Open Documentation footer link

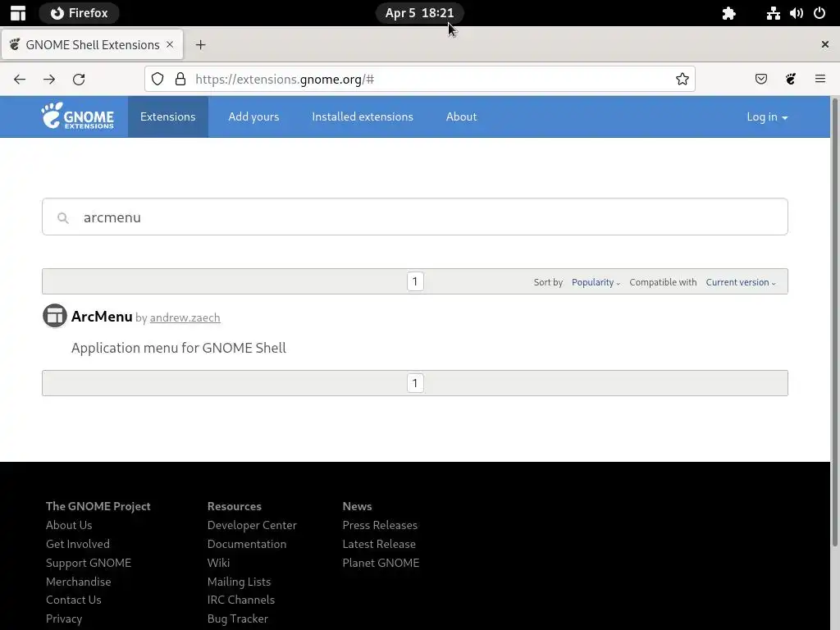(x=246, y=544)
